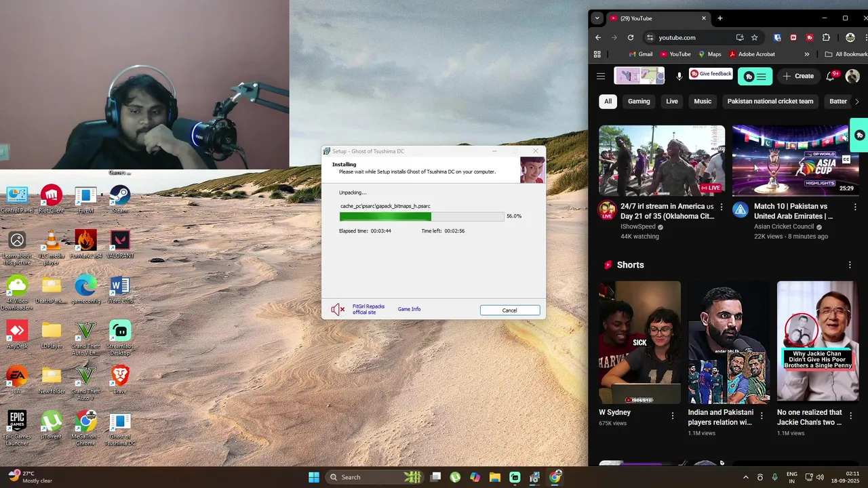Open the FurMark2 x64 shortcut

(85, 245)
